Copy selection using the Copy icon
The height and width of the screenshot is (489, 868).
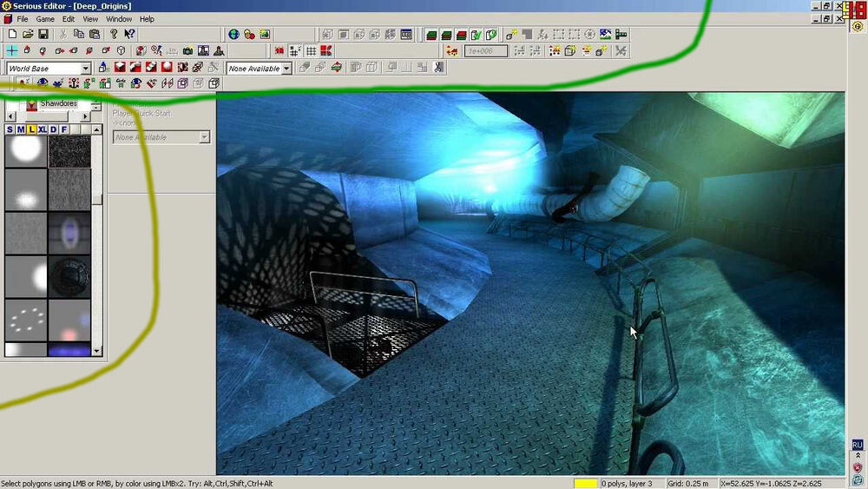(x=79, y=35)
